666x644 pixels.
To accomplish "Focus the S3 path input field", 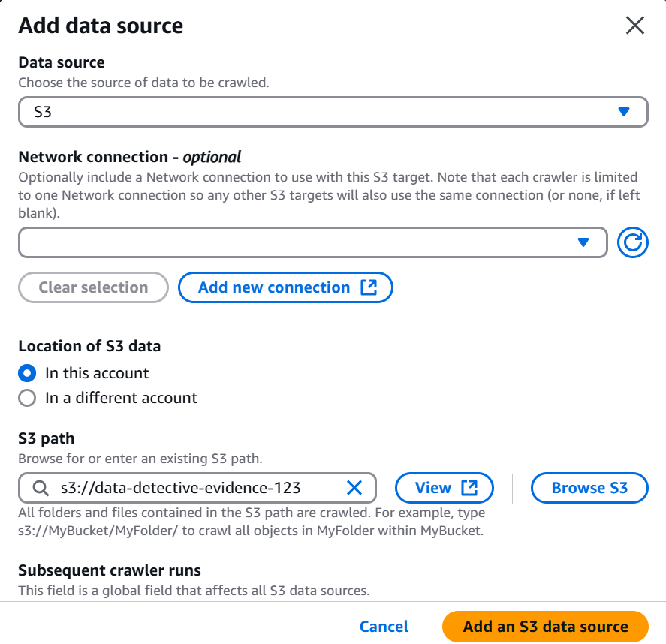I will 197,488.
